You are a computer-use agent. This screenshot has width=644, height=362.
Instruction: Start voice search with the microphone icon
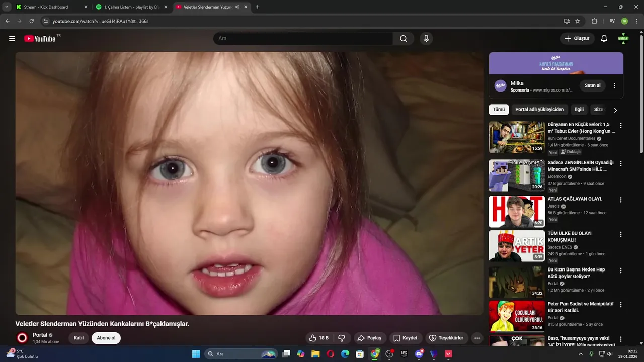click(x=426, y=39)
